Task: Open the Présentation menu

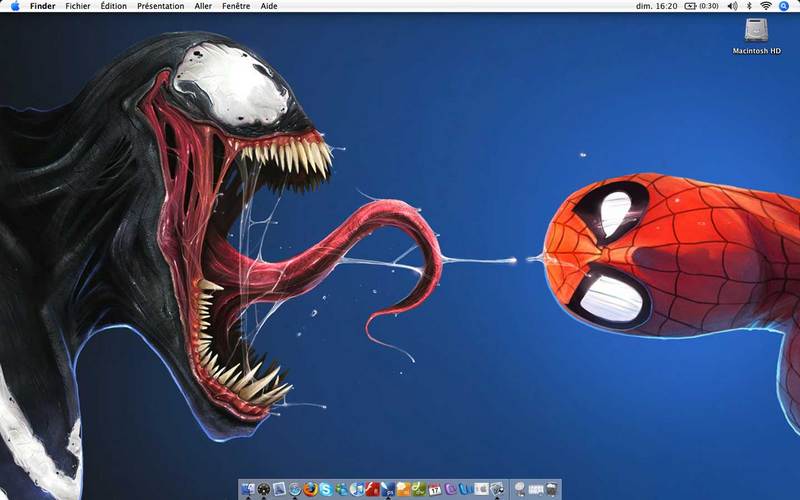Action: click(x=161, y=6)
